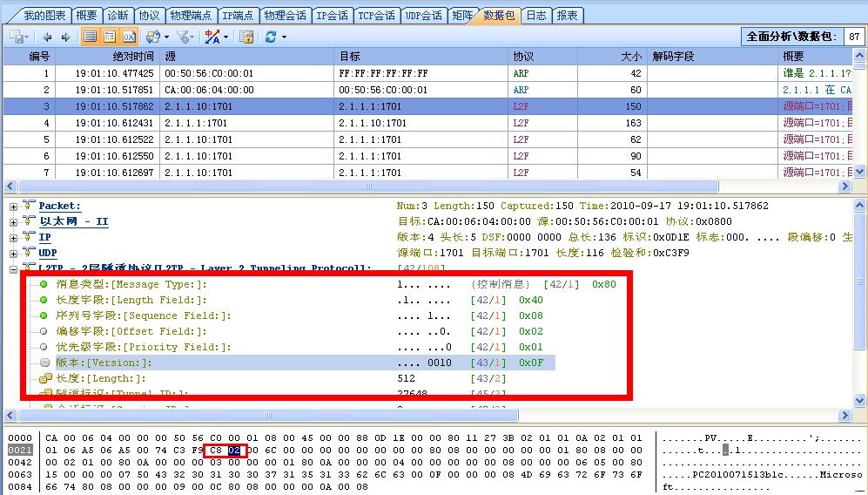Switch to the TCP会话 tab
The height and width of the screenshot is (495, 868).
pos(376,16)
